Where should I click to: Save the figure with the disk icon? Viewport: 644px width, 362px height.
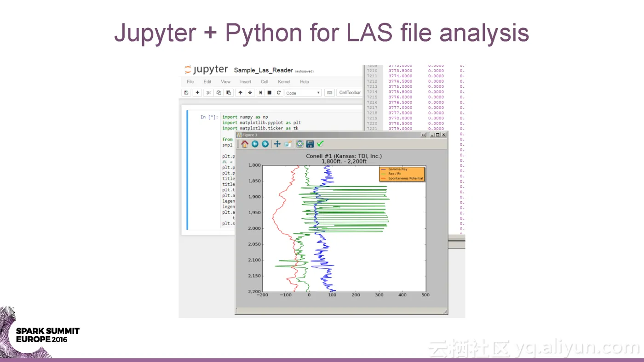(310, 144)
